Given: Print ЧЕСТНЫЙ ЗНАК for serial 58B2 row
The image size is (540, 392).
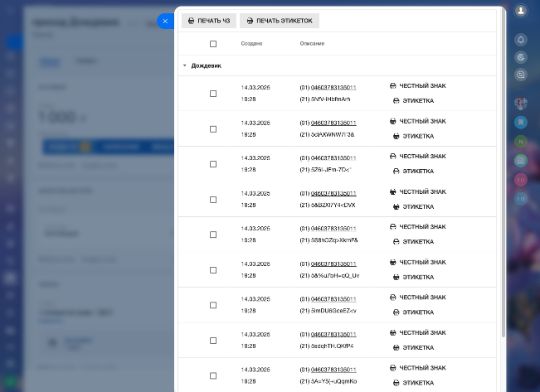Looking at the screenshot, I should pyautogui.click(x=418, y=192).
